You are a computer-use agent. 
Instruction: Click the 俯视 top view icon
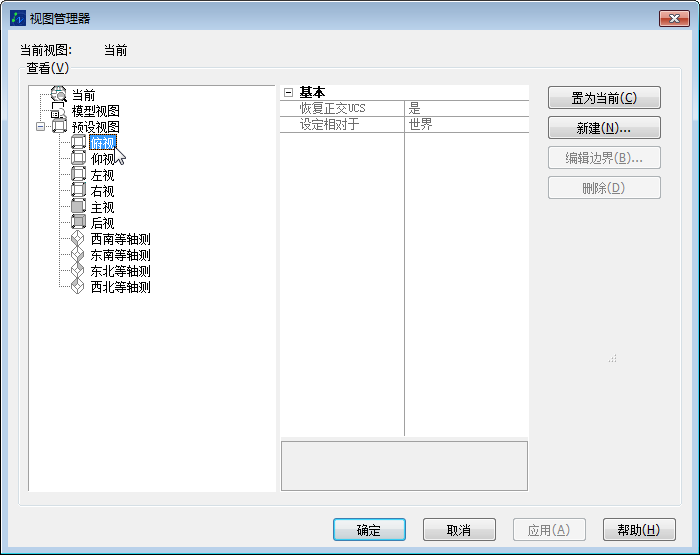tap(79, 143)
